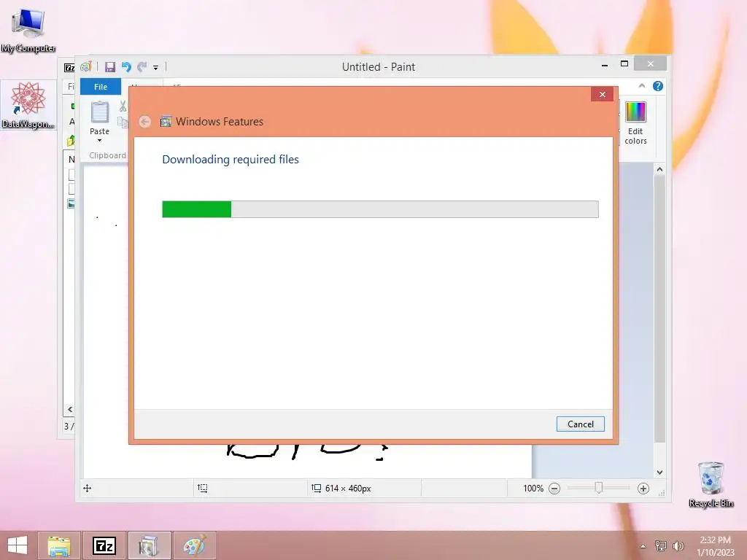Open Edit colors in Paint
This screenshot has height=560, width=747.
click(x=635, y=122)
